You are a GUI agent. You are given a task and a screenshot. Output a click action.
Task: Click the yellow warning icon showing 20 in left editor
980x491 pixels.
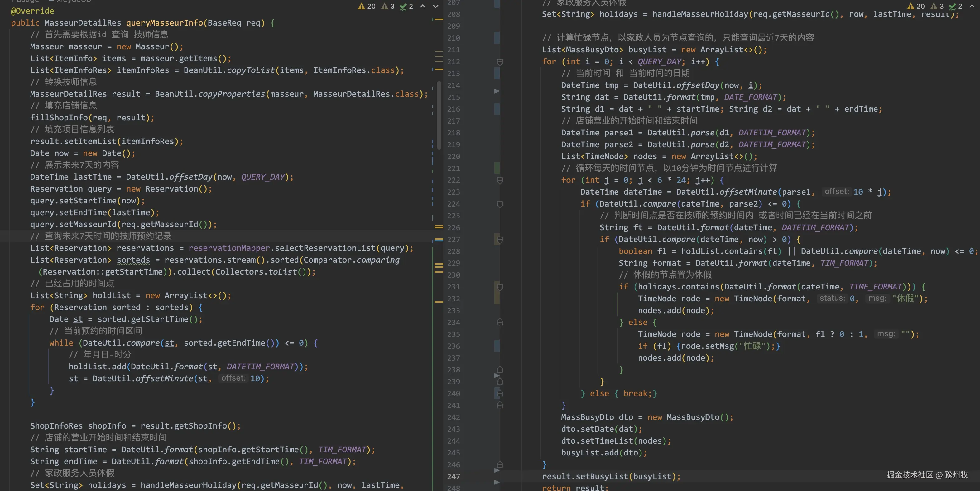361,7
